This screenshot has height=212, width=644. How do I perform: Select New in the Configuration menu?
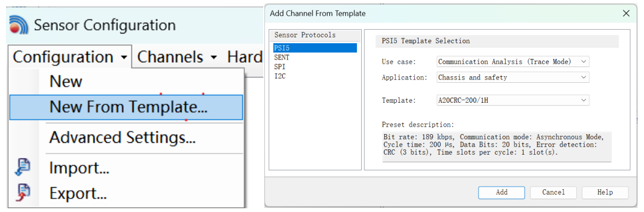tap(66, 81)
